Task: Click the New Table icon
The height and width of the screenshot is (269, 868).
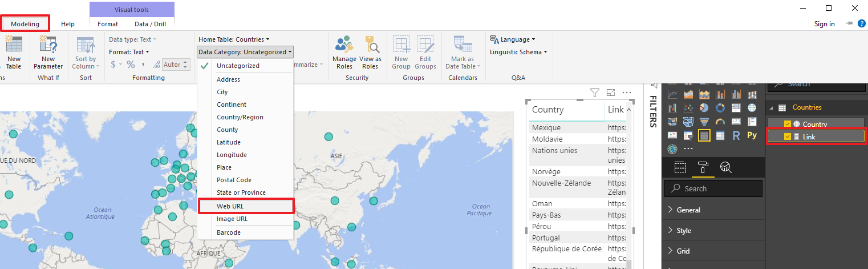Action: point(13,45)
